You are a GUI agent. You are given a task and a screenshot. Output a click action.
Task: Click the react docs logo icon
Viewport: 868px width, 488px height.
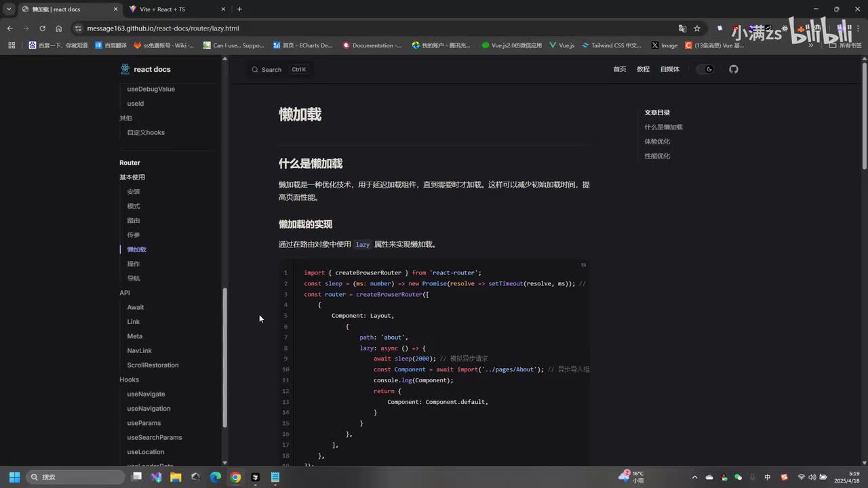[125, 69]
